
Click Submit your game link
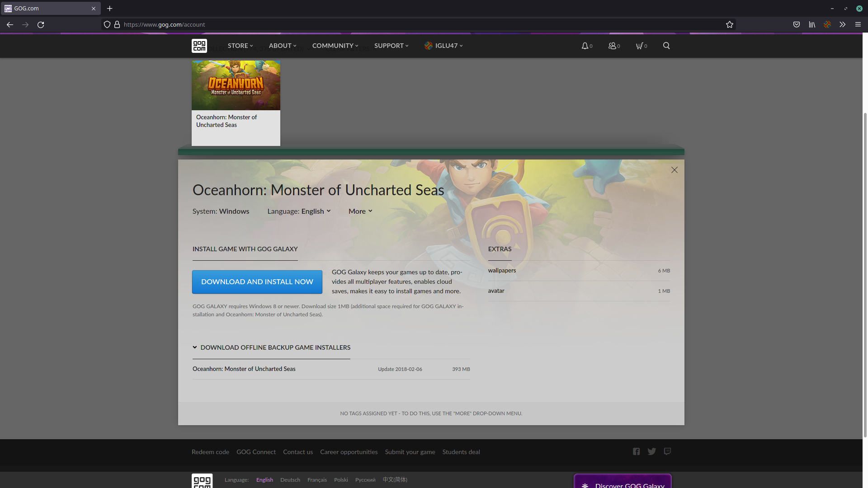click(x=410, y=452)
